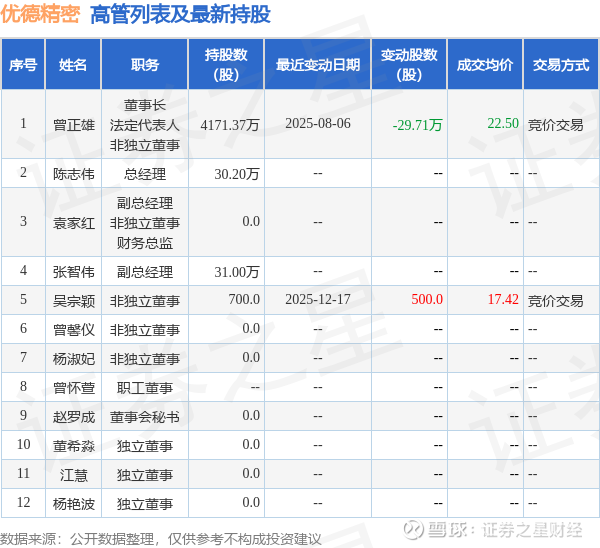Click the 最近变动日期 column header
This screenshot has height=548, width=600.
318,64
